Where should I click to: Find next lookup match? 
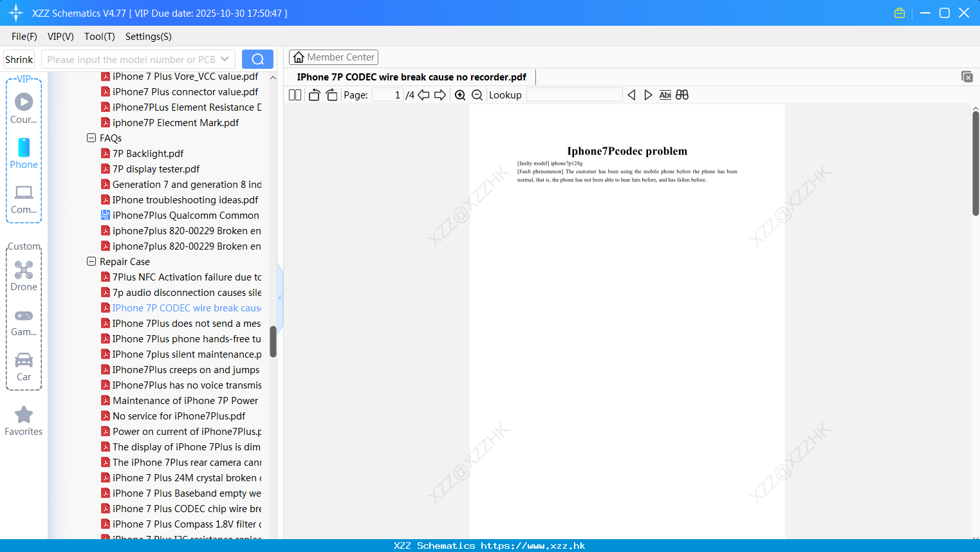click(648, 95)
